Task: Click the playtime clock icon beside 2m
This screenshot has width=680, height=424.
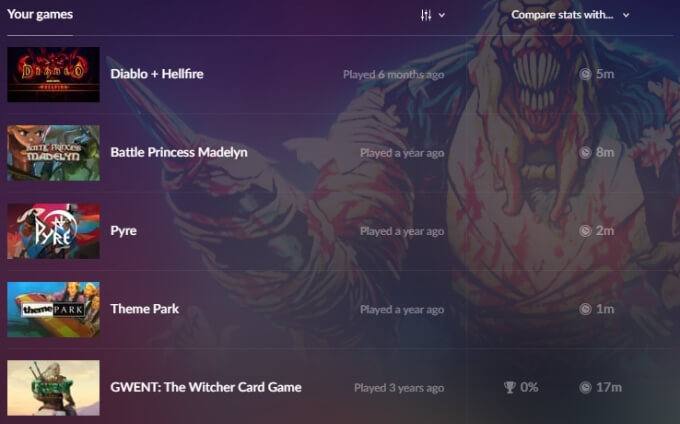Action: (585, 231)
